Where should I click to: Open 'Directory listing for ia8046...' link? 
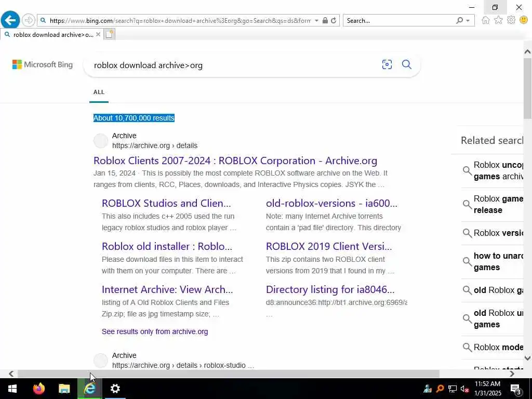tap(330, 289)
